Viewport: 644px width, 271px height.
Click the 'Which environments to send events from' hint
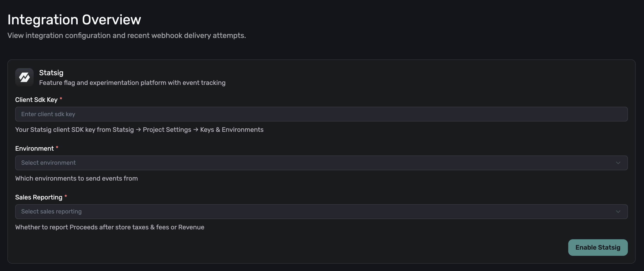pos(76,178)
